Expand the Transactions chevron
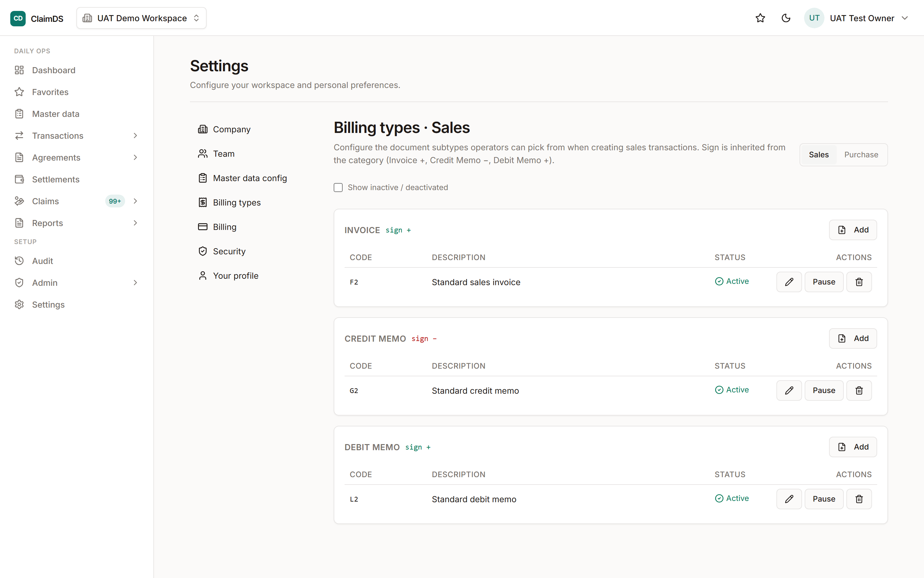924x578 pixels. click(135, 136)
